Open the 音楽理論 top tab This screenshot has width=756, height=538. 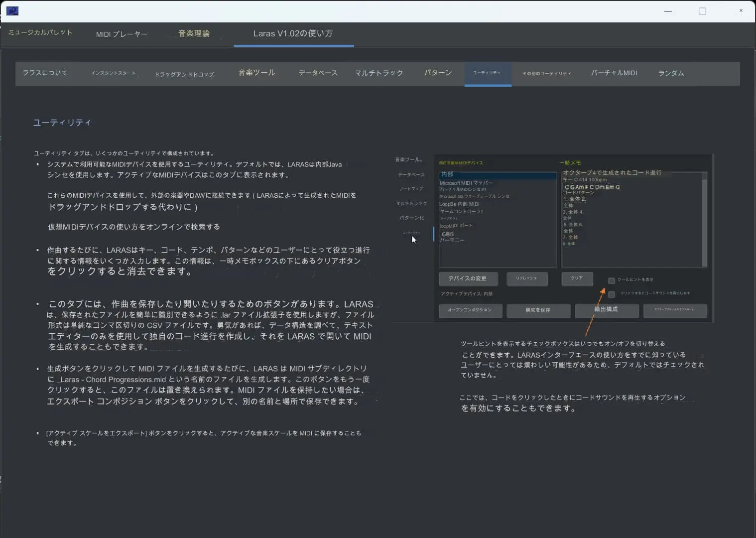(194, 33)
